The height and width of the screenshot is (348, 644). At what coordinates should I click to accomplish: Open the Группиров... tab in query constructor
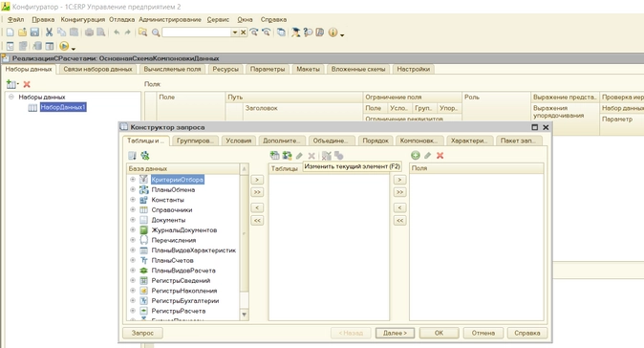point(195,141)
